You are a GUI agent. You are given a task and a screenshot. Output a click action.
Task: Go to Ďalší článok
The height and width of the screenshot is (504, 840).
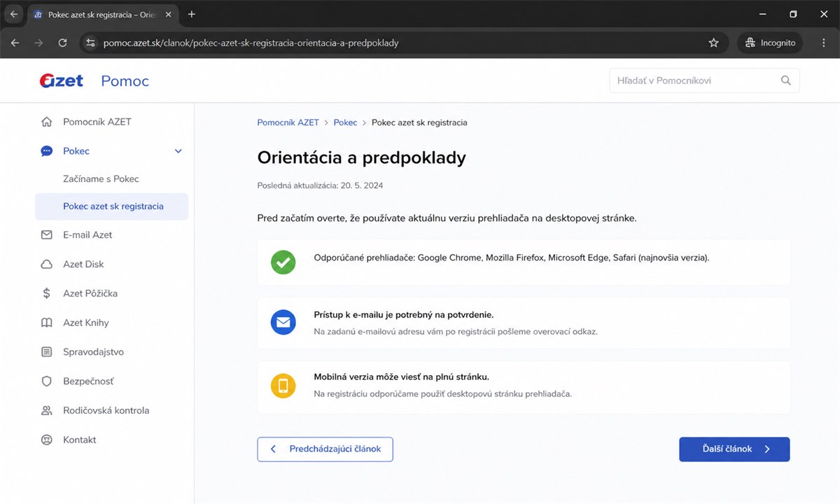tap(734, 449)
